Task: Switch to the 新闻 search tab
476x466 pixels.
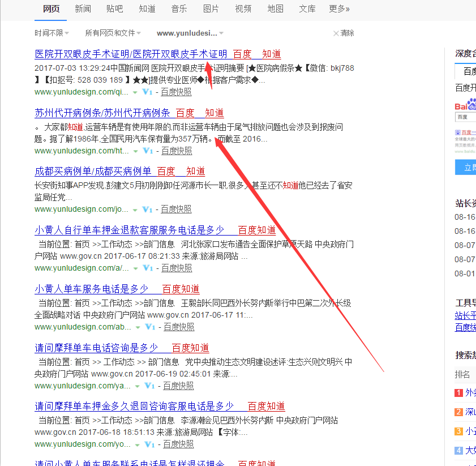Action: [x=83, y=8]
